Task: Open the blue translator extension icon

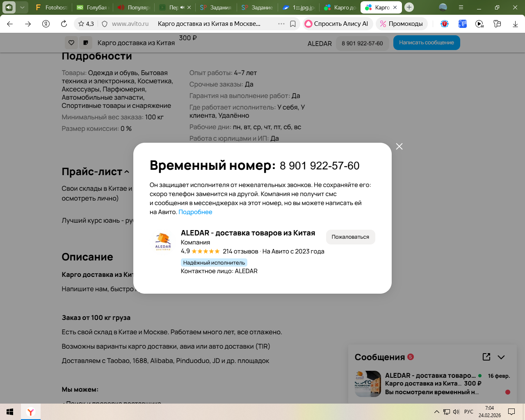Action: click(462, 24)
